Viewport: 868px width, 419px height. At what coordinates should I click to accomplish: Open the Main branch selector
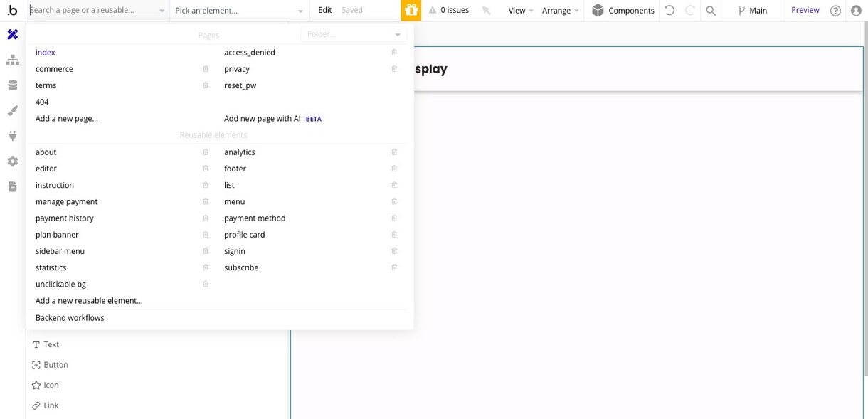pyautogui.click(x=753, y=11)
